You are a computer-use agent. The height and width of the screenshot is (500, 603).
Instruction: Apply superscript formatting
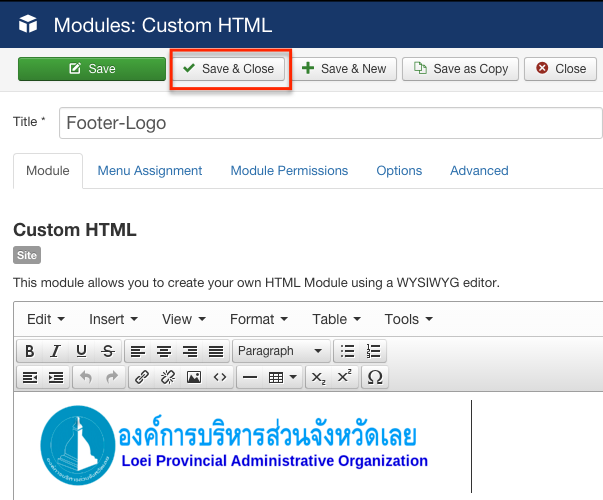[345, 378]
